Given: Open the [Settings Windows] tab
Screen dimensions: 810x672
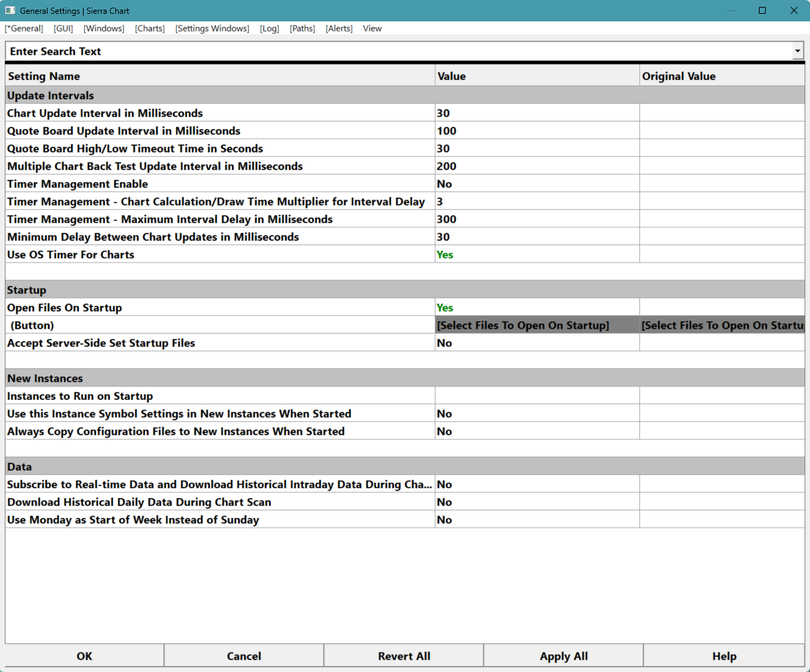Looking at the screenshot, I should coord(211,28).
